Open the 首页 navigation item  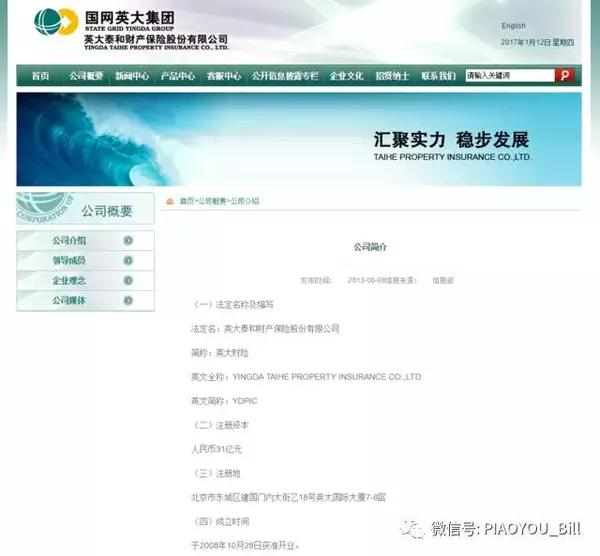point(40,76)
